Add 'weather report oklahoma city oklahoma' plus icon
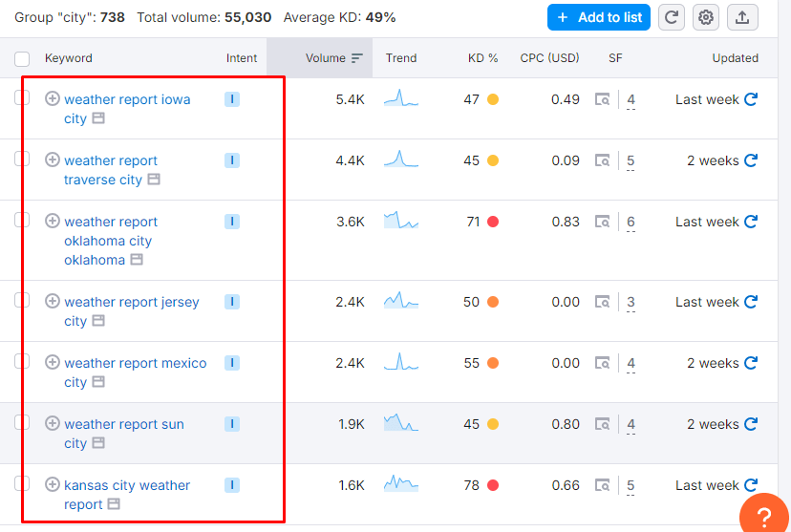The height and width of the screenshot is (532, 791). [x=53, y=221]
